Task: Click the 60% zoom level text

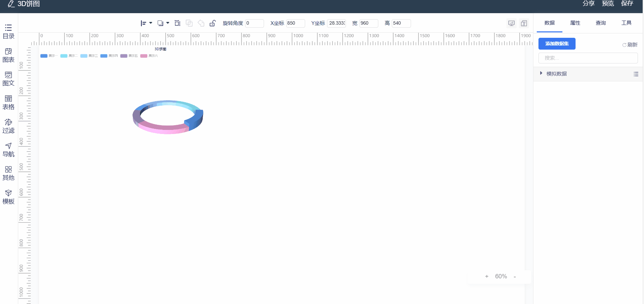Action: point(501,276)
